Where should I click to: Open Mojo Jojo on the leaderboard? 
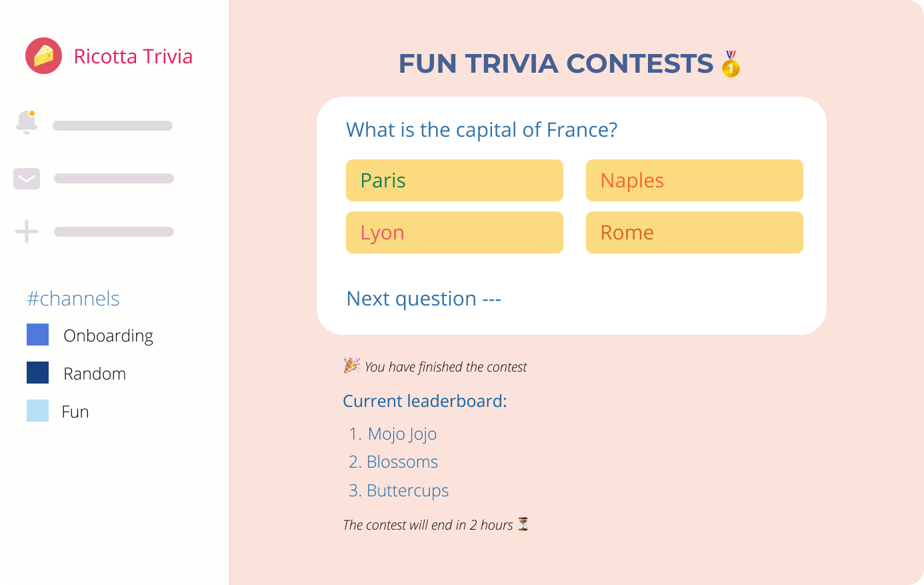click(x=401, y=434)
